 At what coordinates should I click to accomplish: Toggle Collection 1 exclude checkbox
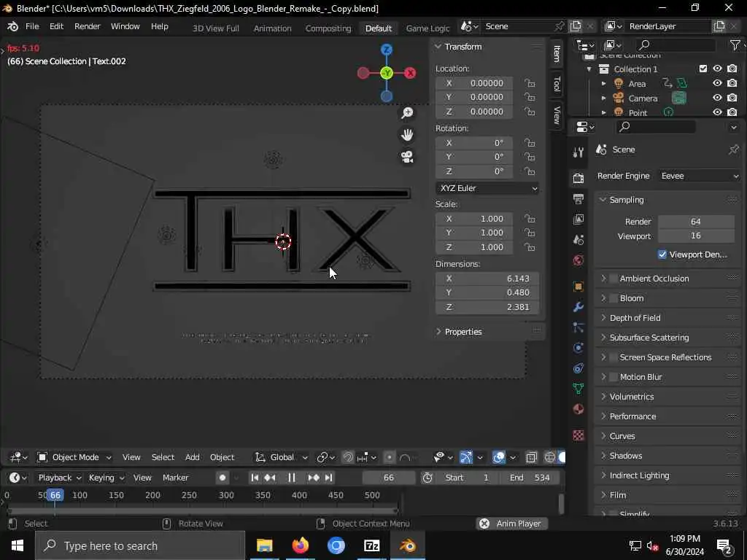click(x=703, y=69)
